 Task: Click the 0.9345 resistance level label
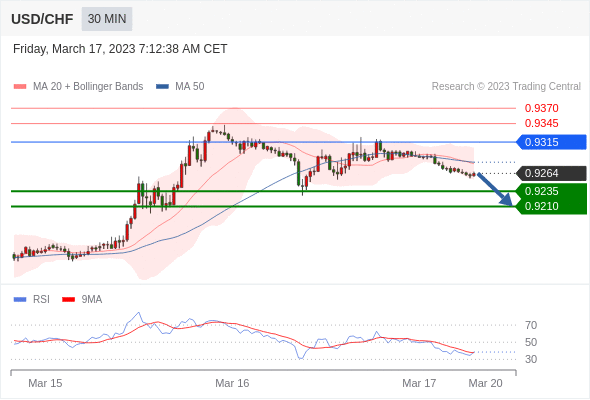click(541, 123)
